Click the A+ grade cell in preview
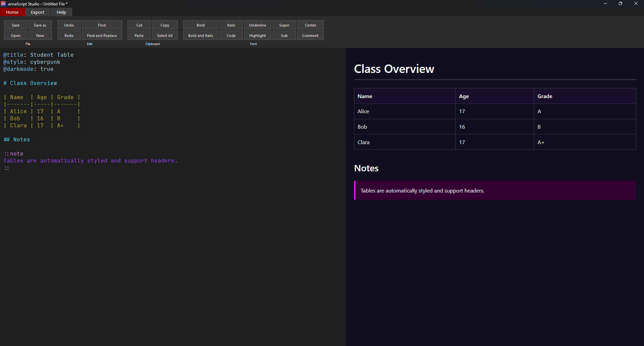Image resolution: width=644 pixels, height=346 pixels. (x=585, y=142)
